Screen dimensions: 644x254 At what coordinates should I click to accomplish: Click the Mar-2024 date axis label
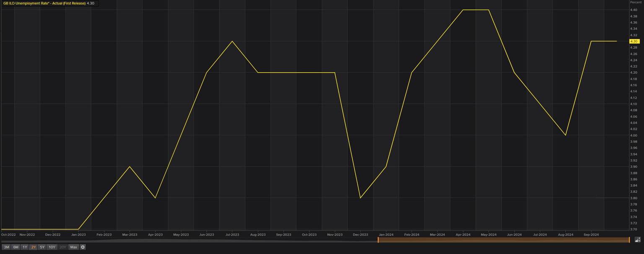click(437, 235)
